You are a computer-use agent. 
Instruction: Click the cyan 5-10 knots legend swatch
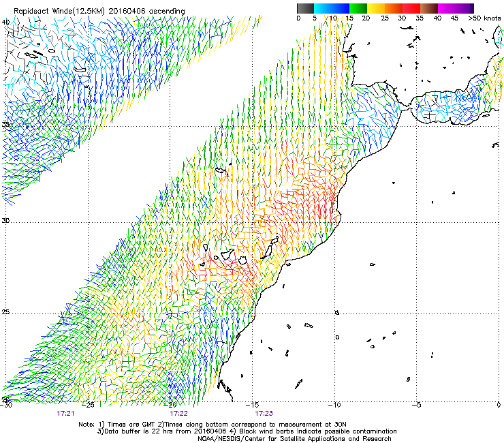pyautogui.click(x=322, y=8)
